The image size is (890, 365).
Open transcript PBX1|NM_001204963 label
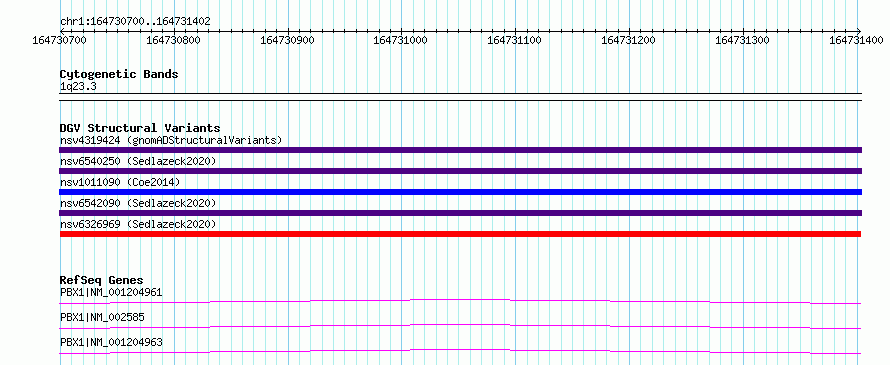point(111,342)
